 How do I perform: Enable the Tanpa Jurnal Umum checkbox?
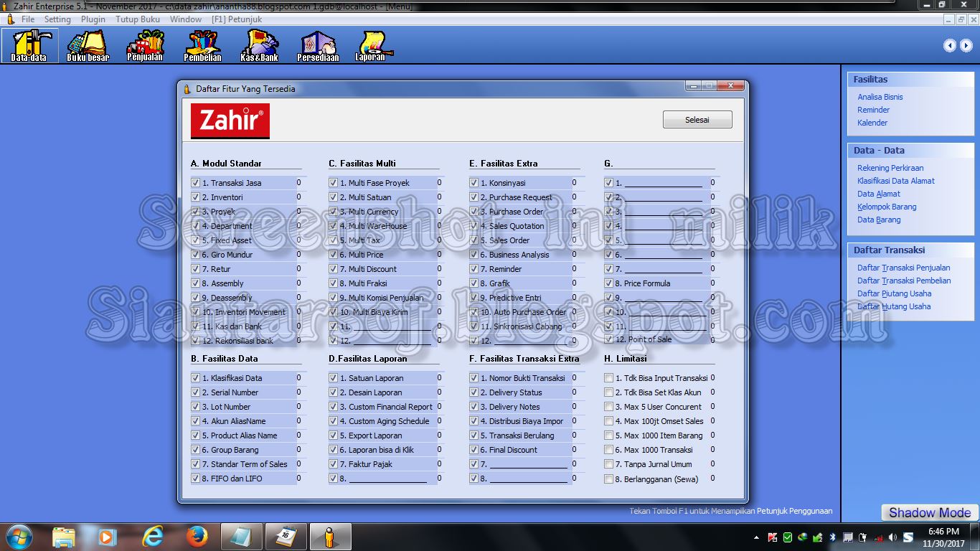coord(609,464)
